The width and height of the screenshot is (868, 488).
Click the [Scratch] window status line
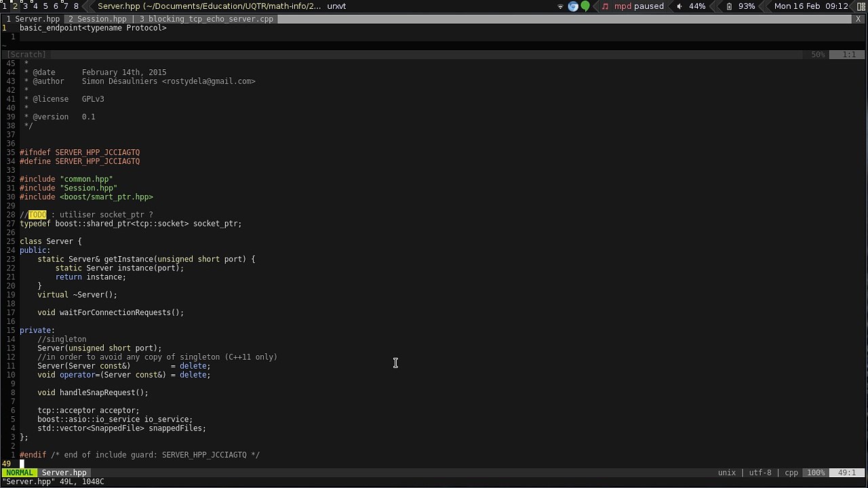pyautogui.click(x=434, y=54)
